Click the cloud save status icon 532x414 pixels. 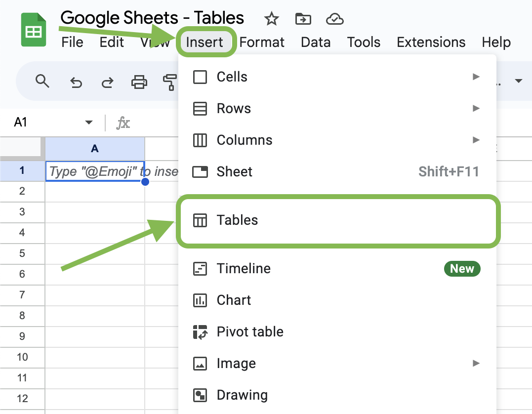[334, 19]
